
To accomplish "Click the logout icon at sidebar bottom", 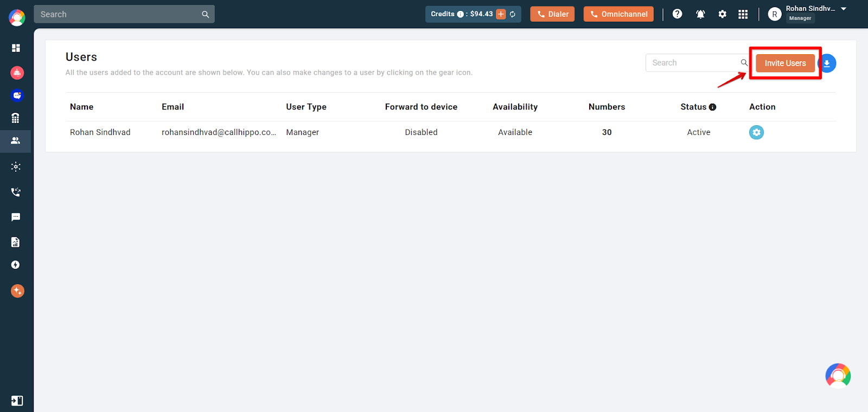I will [17, 401].
